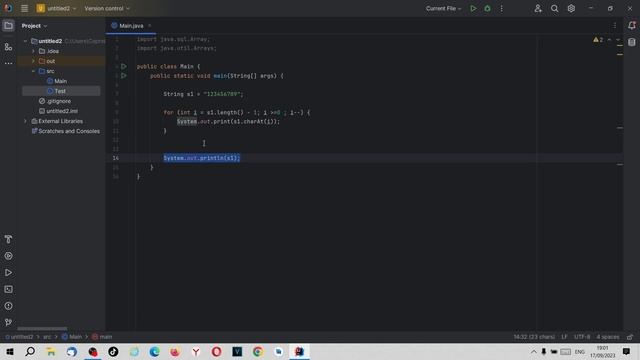Close the Main.java tab

(150, 26)
